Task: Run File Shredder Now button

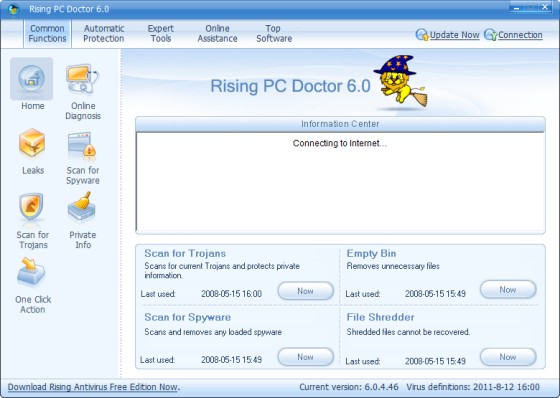Action: point(508,357)
